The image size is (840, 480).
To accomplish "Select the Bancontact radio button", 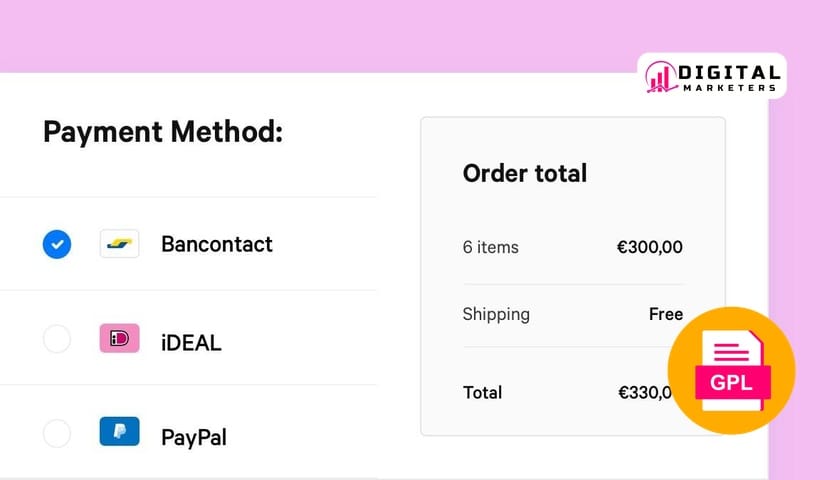I will [x=57, y=244].
